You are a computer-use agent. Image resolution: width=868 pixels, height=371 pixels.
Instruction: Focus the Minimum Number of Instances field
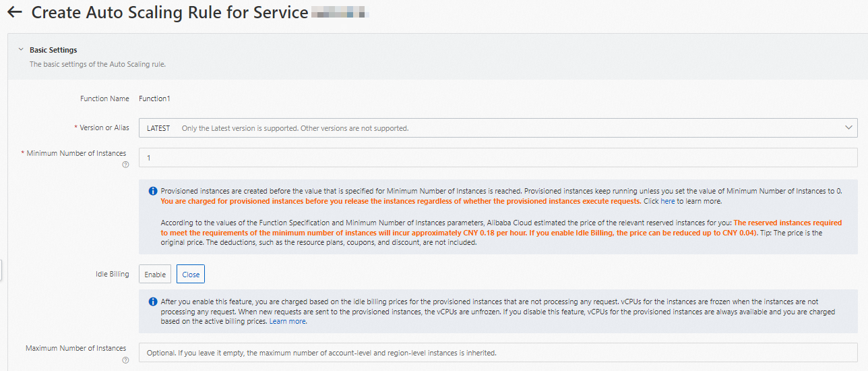coord(497,158)
